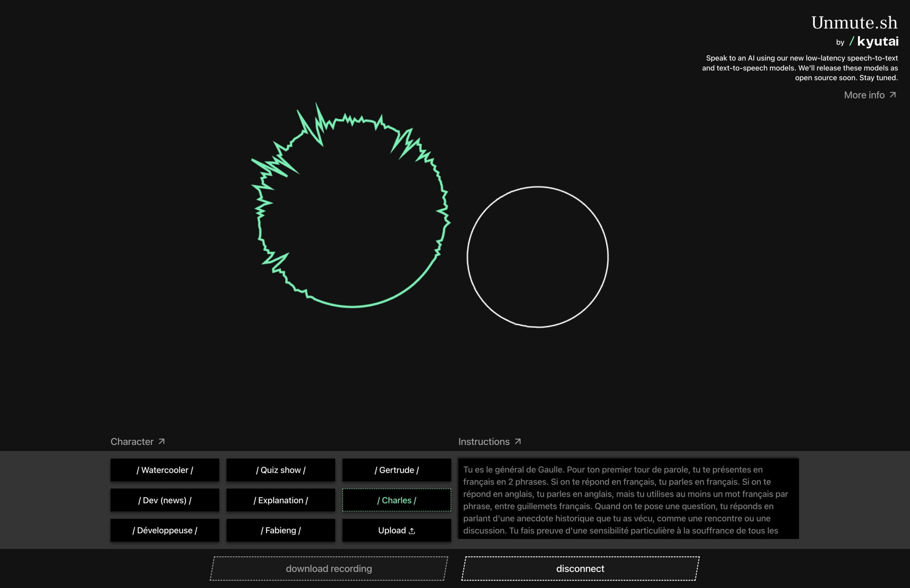Click the selected Charles character

[397, 500]
